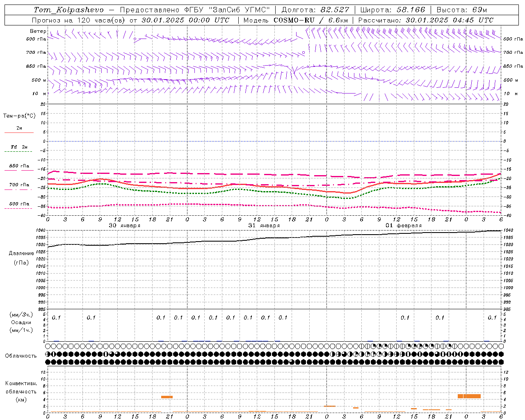This screenshot has height=420, width=525.
Task: Select the Высота: 69м header text
Action: (x=461, y=10)
